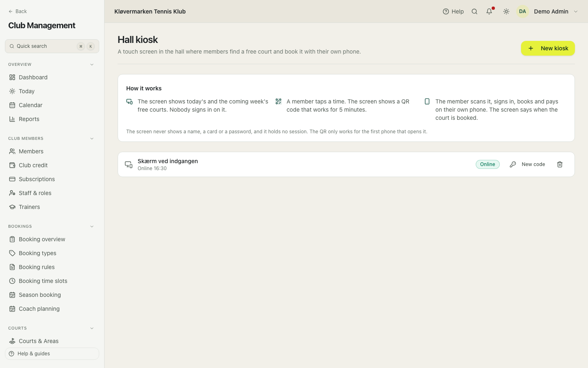The width and height of the screenshot is (588, 368).
Task: Open the search magnifier in top bar
Action: [x=474, y=11]
